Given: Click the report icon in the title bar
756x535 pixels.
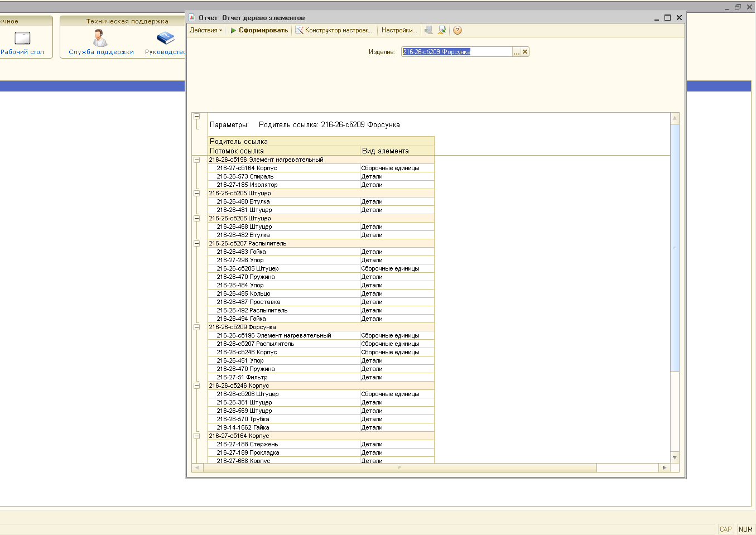Looking at the screenshot, I should click(x=192, y=17).
